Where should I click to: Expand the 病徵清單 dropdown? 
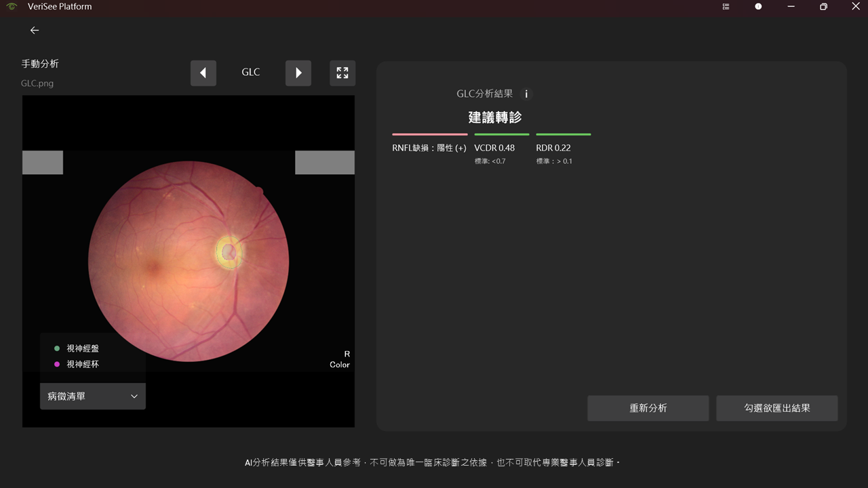point(93,396)
